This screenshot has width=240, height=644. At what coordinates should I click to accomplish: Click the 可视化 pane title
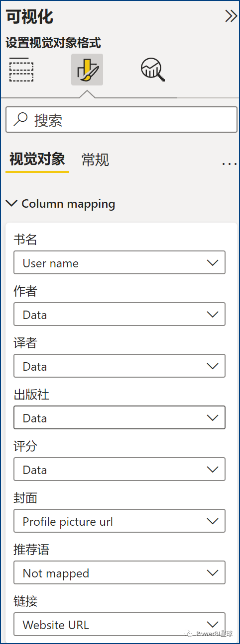29,16
